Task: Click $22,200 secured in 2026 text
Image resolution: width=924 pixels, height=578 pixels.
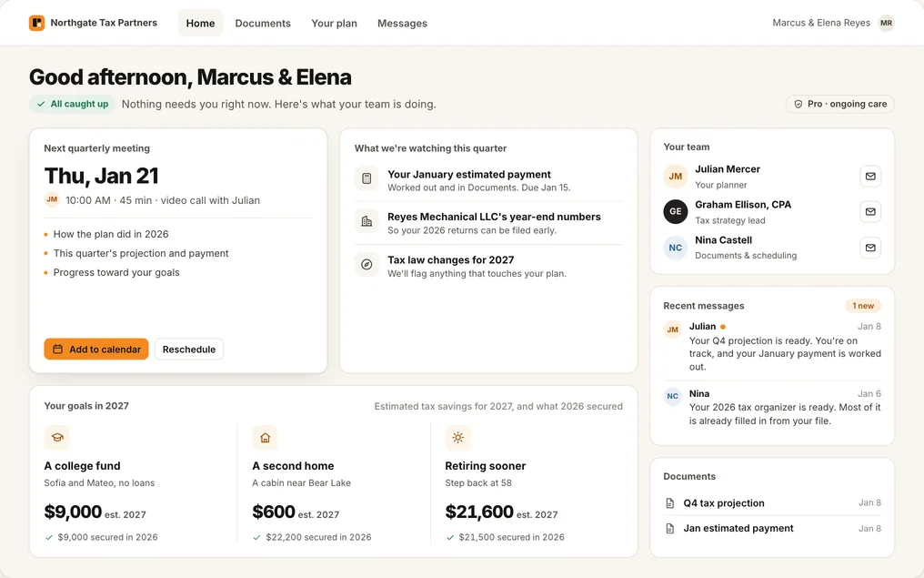Action: (x=319, y=537)
